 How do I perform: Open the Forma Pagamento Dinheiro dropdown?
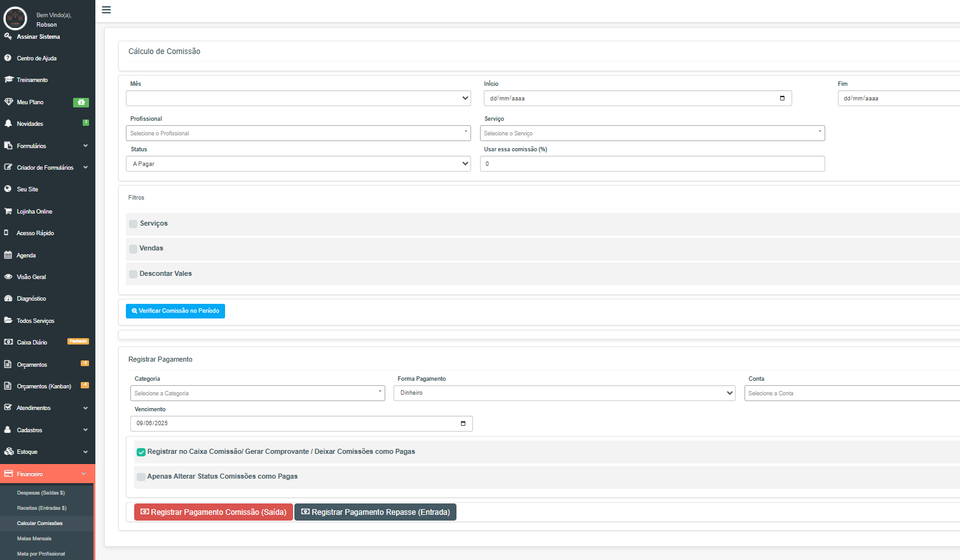(x=565, y=393)
